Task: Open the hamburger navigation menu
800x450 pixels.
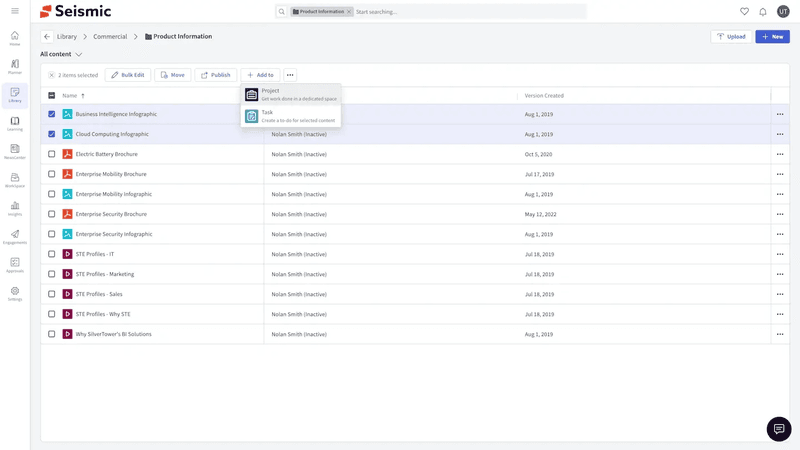Action: (15, 11)
